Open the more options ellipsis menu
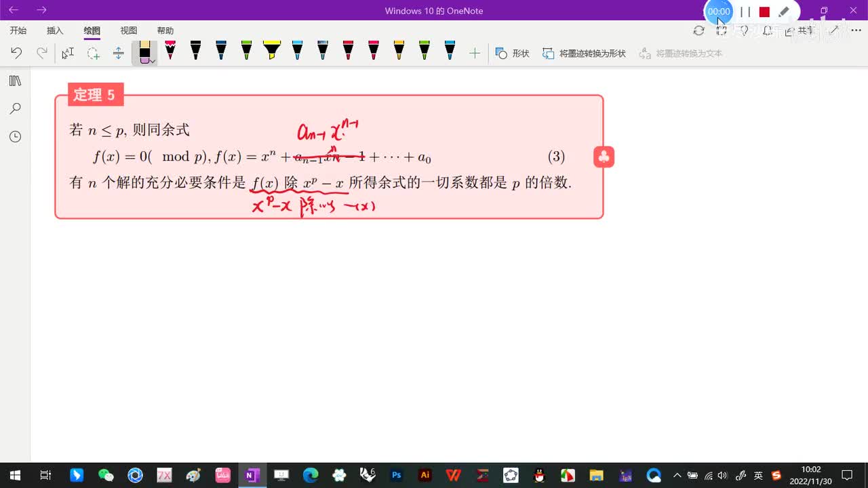The width and height of the screenshot is (868, 488). 856,30
